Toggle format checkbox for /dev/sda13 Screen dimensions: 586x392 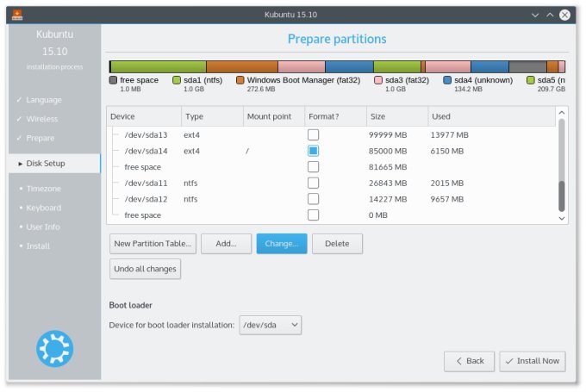pyautogui.click(x=313, y=135)
